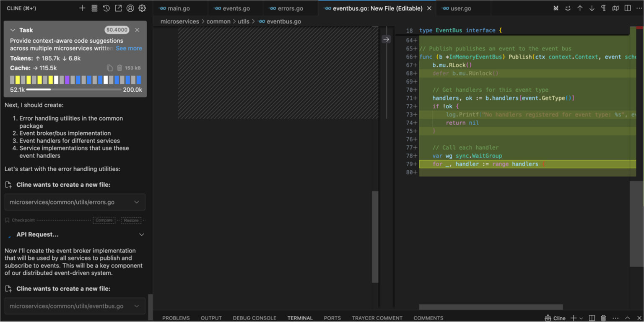Click the checkpoint Restore button
Screen dimensions: 644x322
pos(131,220)
